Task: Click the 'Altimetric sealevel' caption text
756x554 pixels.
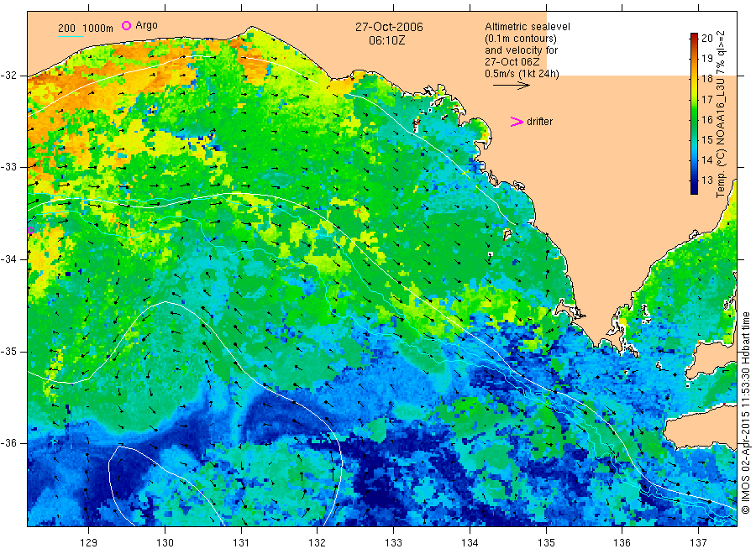Action: pyautogui.click(x=527, y=27)
